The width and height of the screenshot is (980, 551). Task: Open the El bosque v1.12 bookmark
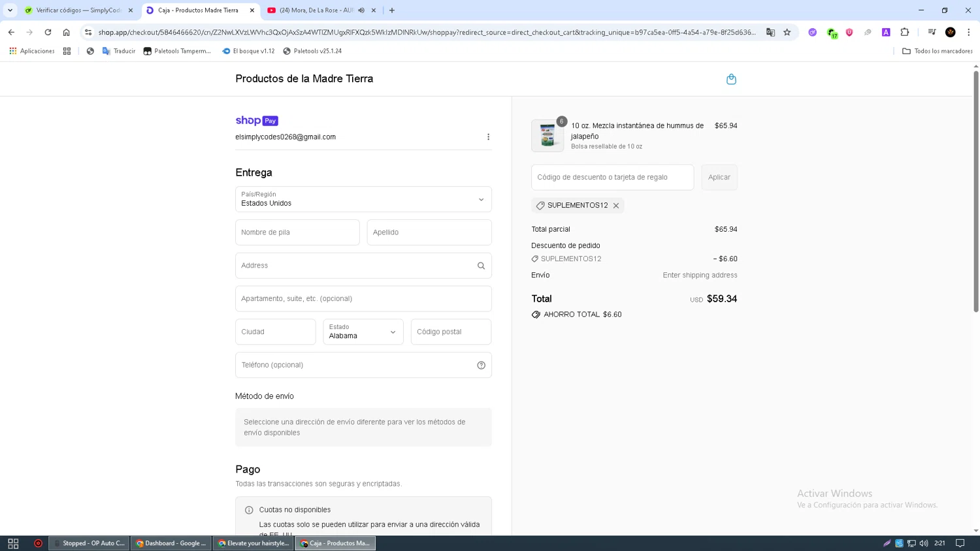(x=248, y=51)
